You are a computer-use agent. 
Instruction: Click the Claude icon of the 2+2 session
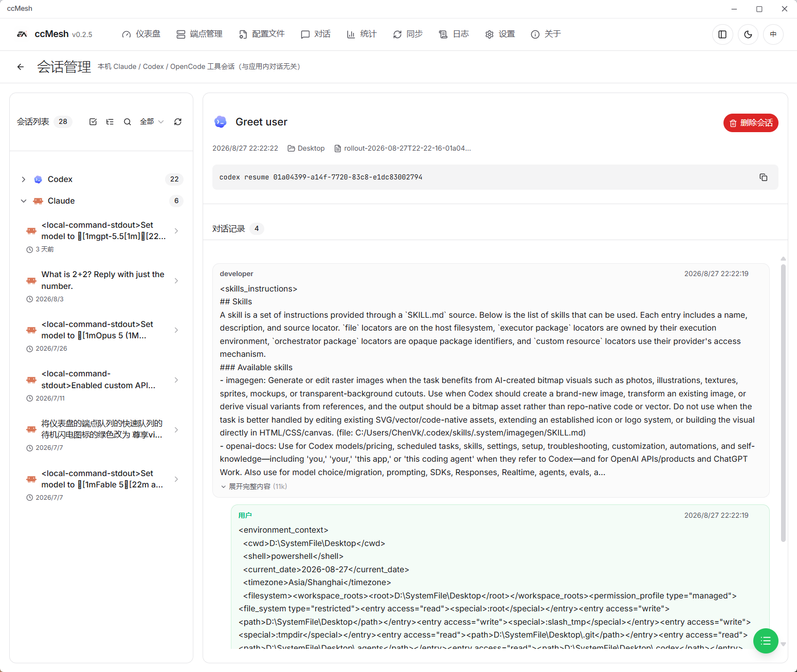point(31,281)
